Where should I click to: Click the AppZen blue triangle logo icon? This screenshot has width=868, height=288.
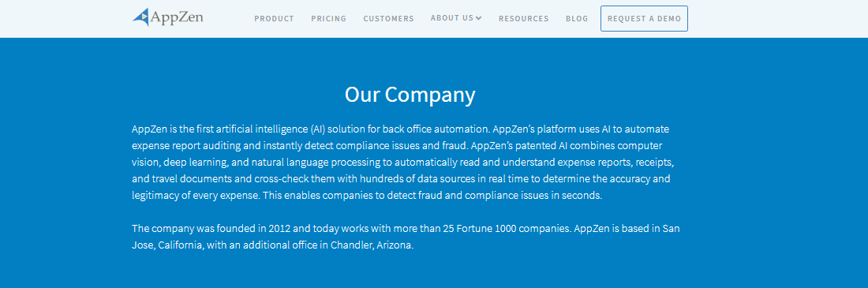pos(141,17)
